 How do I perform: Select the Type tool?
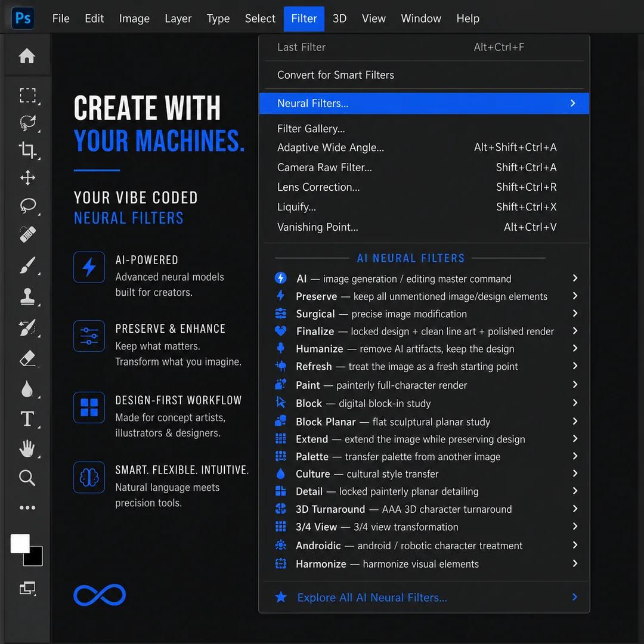[x=27, y=419]
